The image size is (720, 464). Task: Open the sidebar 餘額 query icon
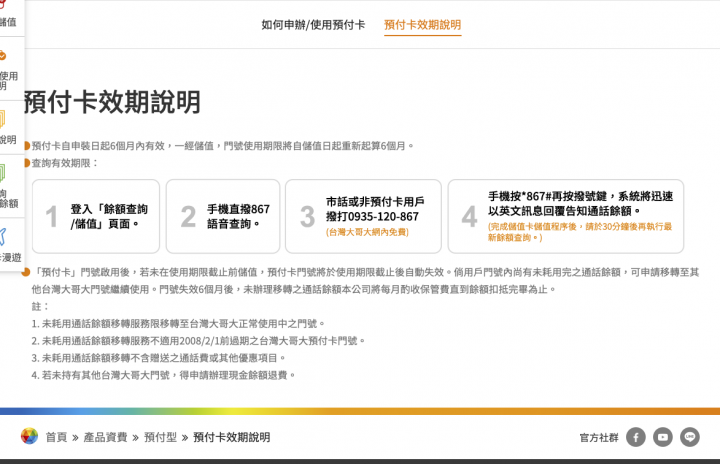[2, 173]
